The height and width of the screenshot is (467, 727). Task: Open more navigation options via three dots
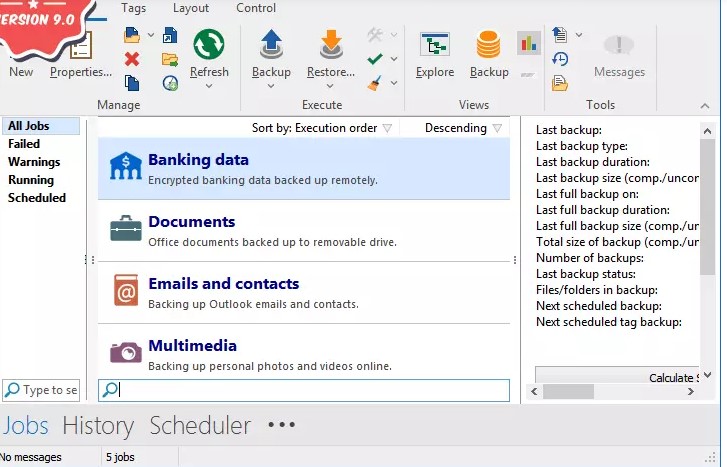(x=281, y=424)
